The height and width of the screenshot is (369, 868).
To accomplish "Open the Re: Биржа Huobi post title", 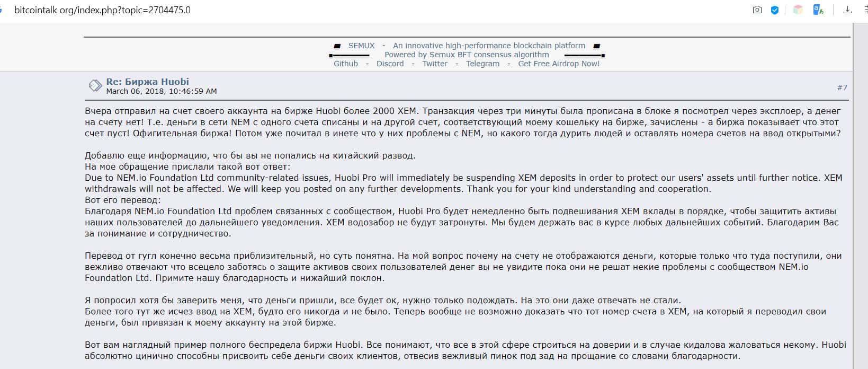I will pyautogui.click(x=147, y=82).
